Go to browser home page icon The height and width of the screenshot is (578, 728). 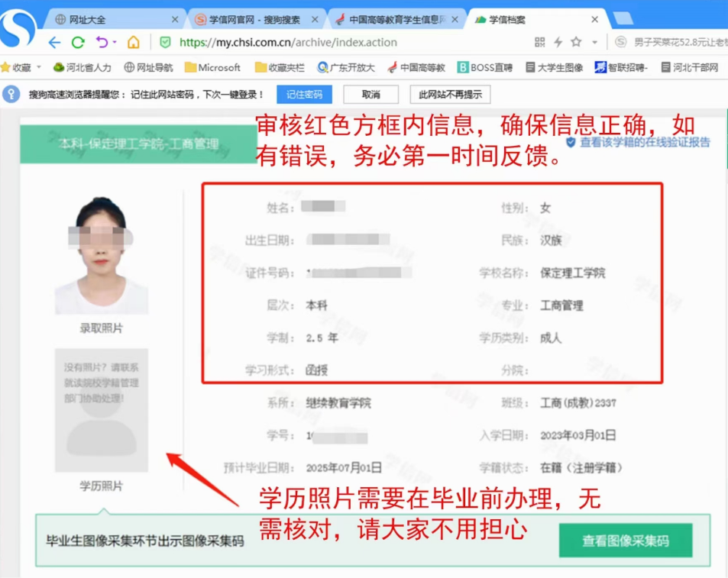pos(133,42)
